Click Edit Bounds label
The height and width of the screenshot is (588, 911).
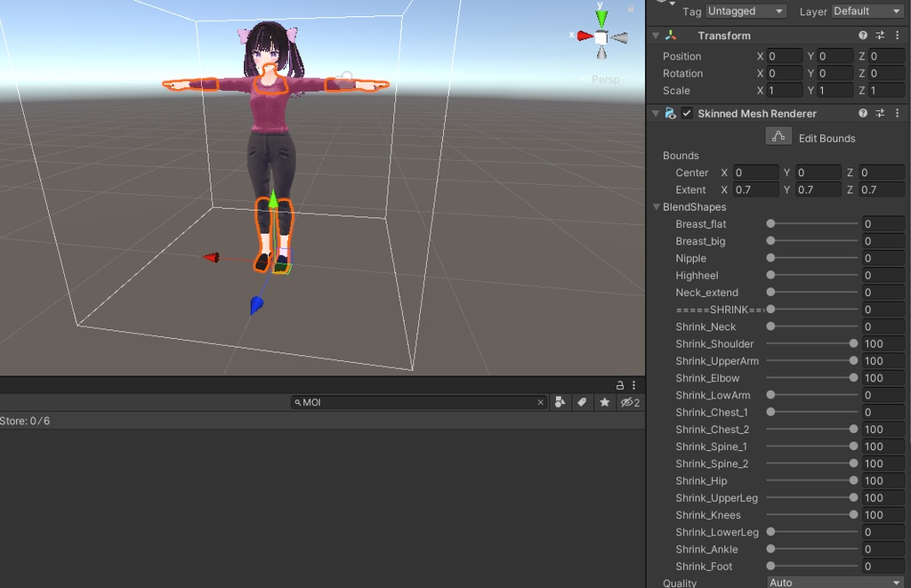pos(826,138)
